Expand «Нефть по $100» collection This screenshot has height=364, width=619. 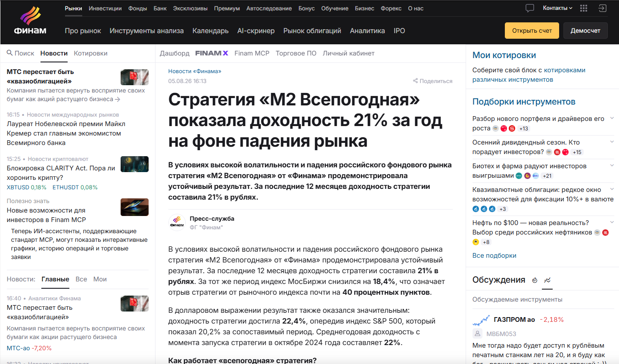[x=612, y=222]
